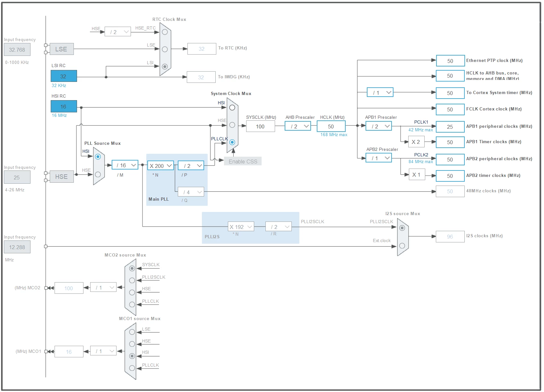Click To RTC (KHz) value box
This screenshot has width=544, height=392.
point(202,49)
